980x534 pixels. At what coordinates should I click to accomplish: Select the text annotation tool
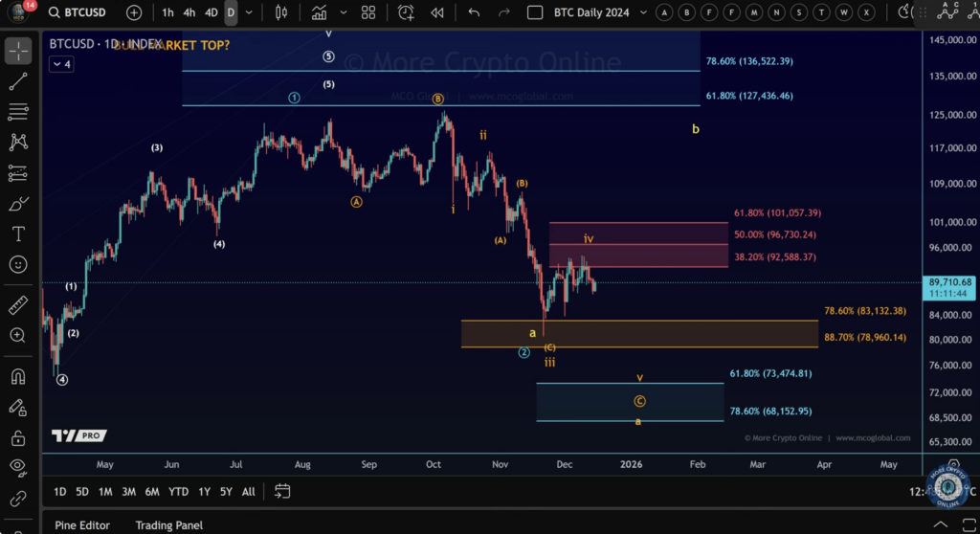(x=18, y=234)
